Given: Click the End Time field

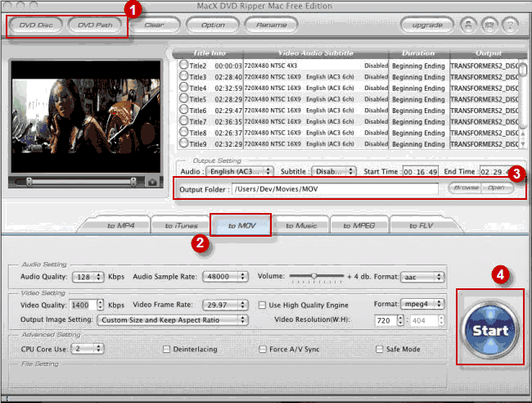Looking at the screenshot, I should coord(496,172).
